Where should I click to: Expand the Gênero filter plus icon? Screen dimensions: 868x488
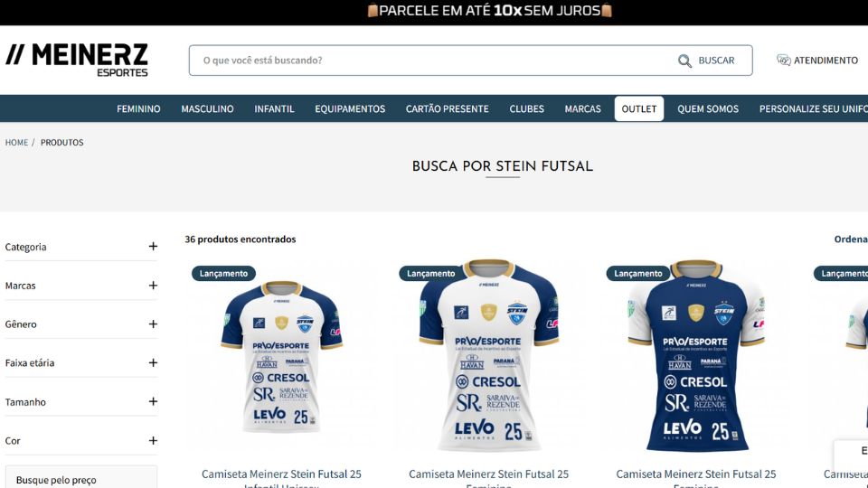[154, 324]
